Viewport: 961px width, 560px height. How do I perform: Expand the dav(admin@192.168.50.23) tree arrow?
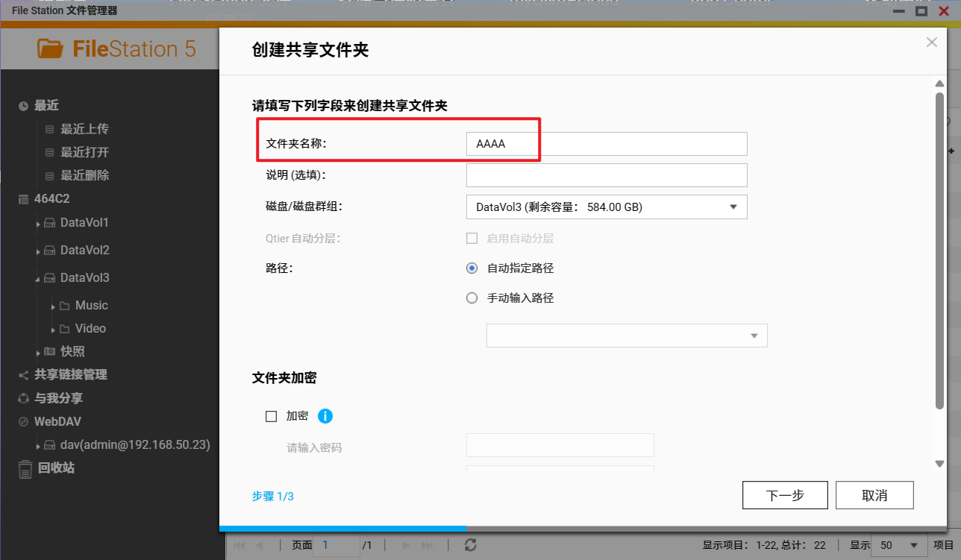(x=38, y=446)
